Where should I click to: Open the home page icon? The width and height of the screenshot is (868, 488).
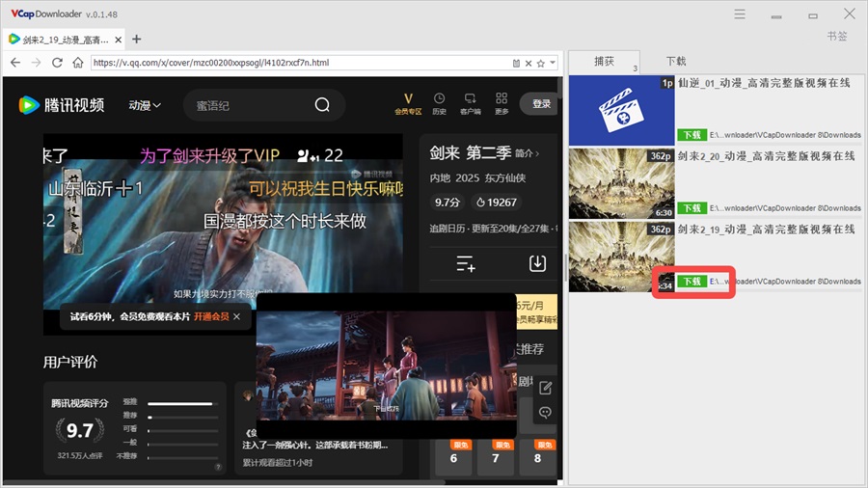tap(78, 63)
